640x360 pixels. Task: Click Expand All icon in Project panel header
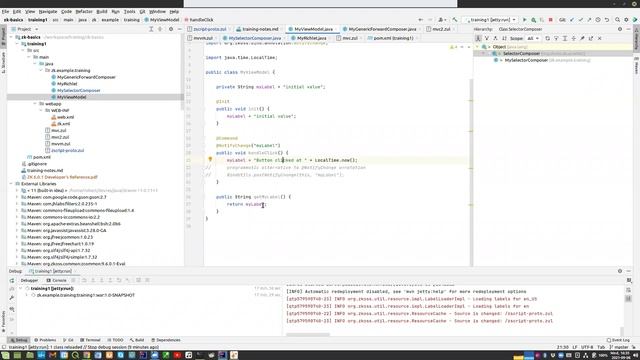pos(151,29)
